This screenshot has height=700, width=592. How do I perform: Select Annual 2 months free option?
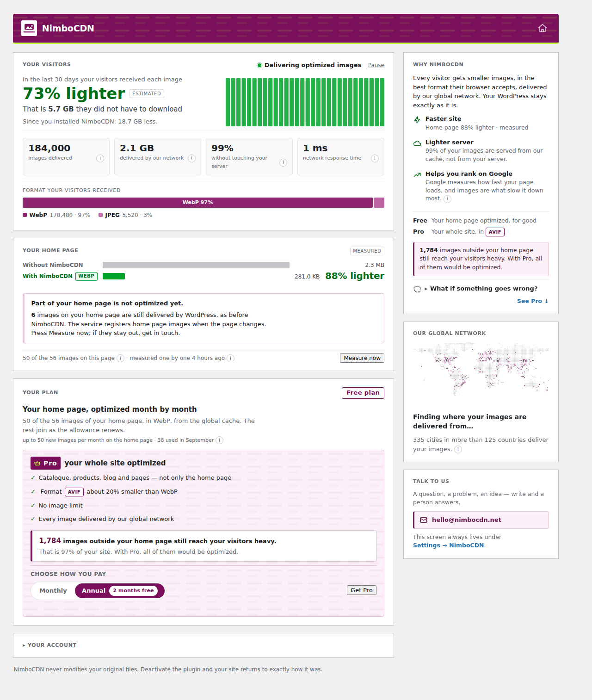tap(120, 590)
